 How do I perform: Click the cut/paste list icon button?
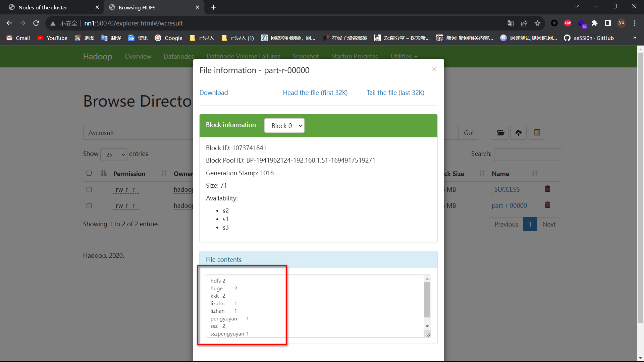pos(537,133)
